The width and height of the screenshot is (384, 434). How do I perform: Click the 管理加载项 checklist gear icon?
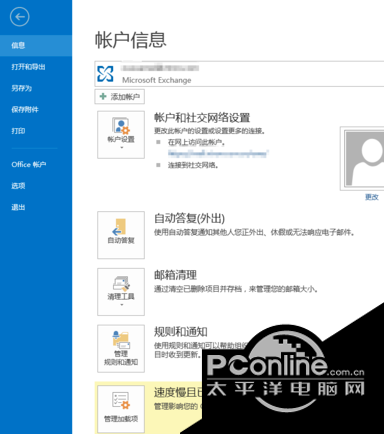[121, 401]
